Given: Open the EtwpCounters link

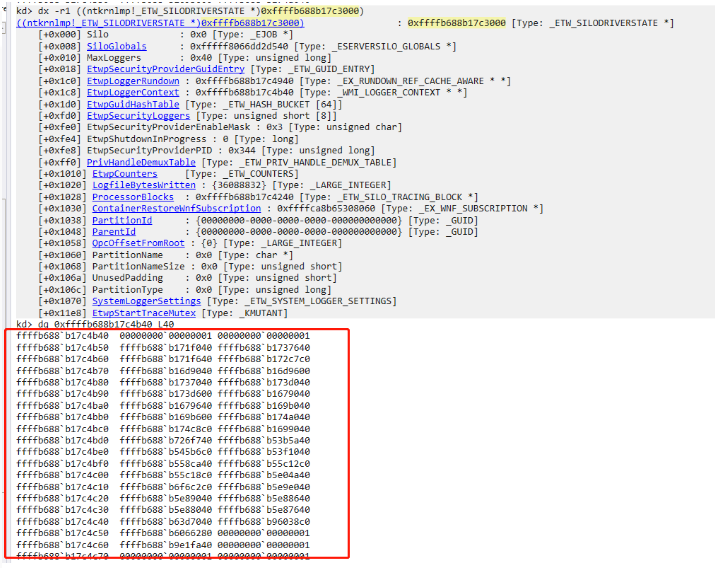Looking at the screenshot, I should tap(124, 174).
